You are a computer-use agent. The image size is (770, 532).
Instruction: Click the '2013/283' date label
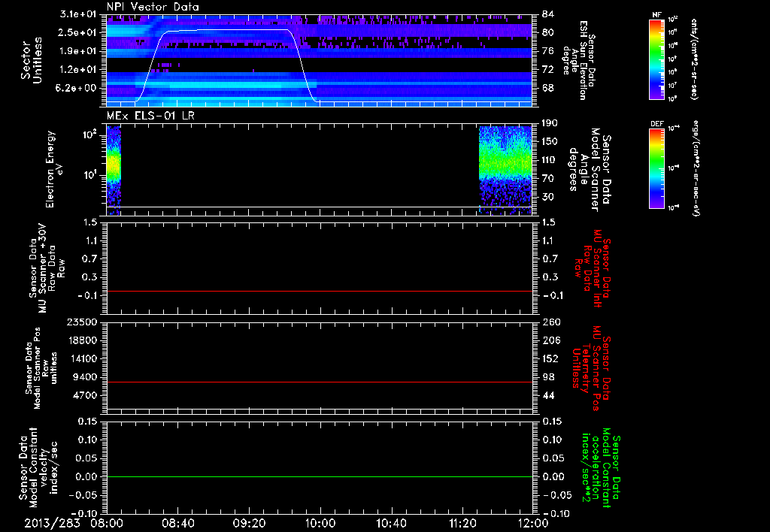tap(52, 523)
